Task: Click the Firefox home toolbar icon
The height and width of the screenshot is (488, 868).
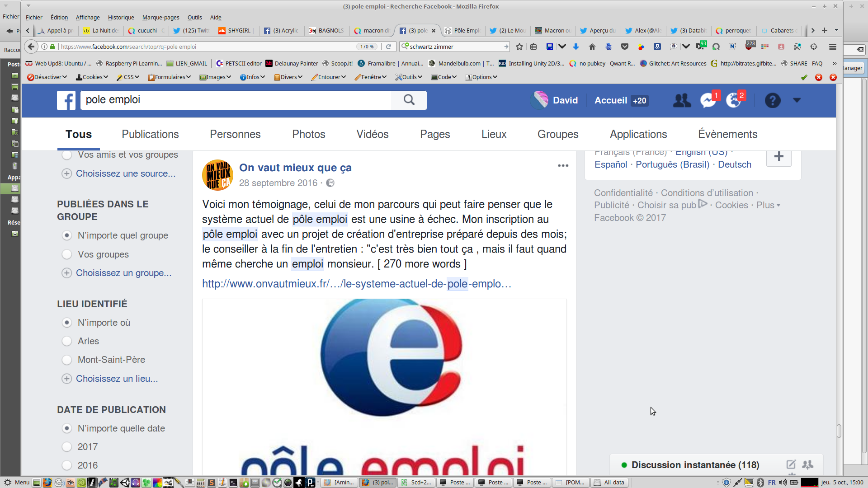Action: coord(592,47)
